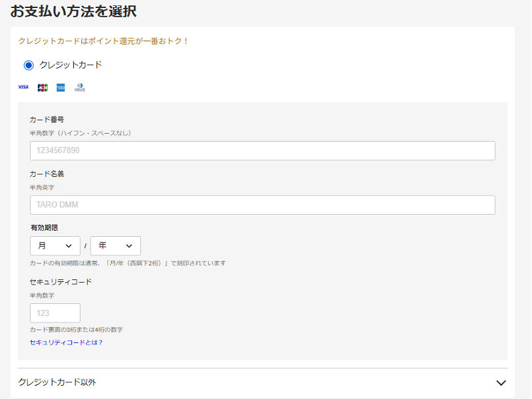Focus the カード番号 input field
The height and width of the screenshot is (399, 532).
pyautogui.click(x=262, y=151)
